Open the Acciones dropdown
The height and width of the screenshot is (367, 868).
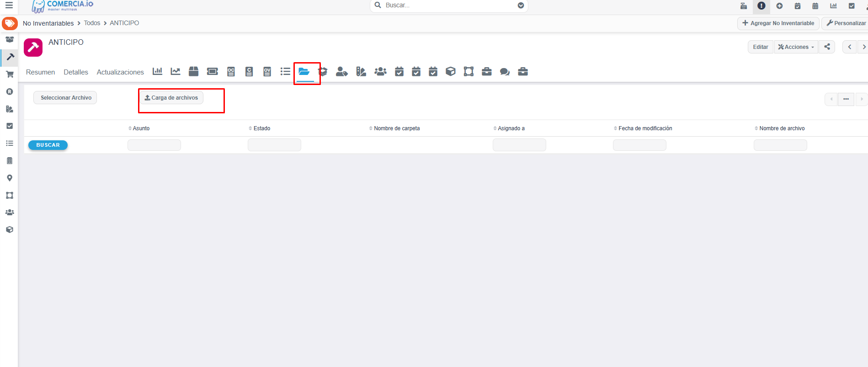(x=796, y=47)
